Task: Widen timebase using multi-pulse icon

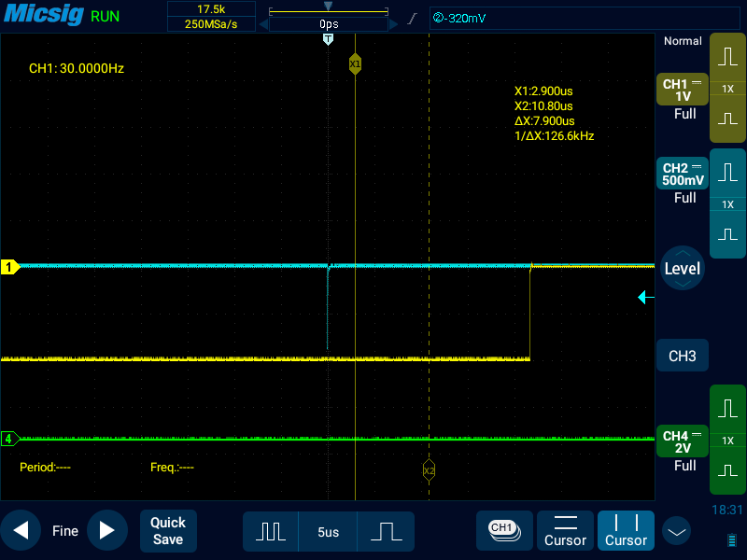Action: (x=271, y=531)
